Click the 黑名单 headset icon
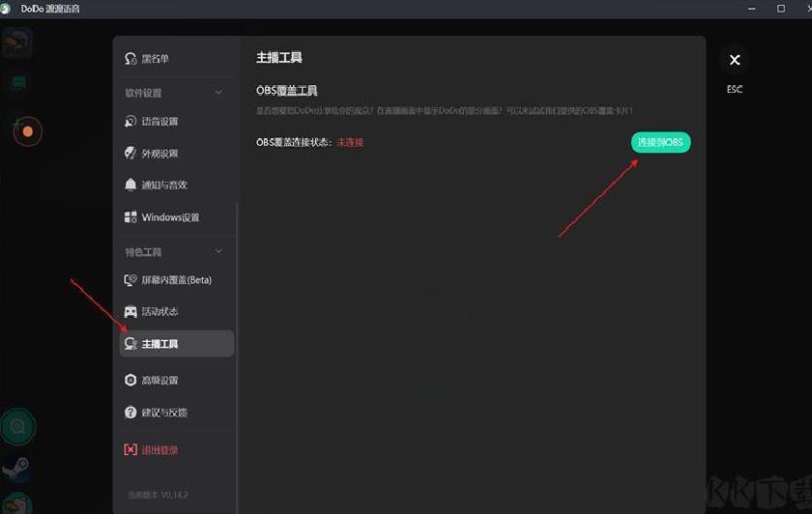 point(130,59)
